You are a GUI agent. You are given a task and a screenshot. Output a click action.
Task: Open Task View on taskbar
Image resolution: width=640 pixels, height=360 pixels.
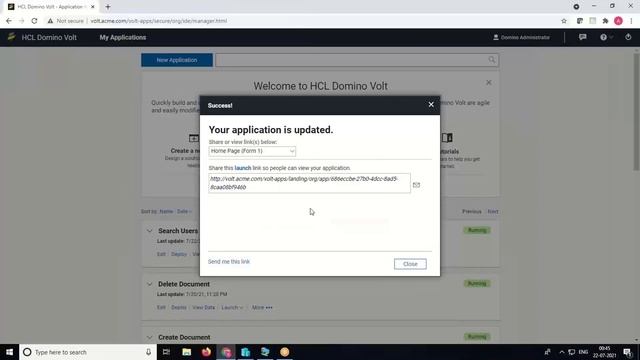click(166, 352)
